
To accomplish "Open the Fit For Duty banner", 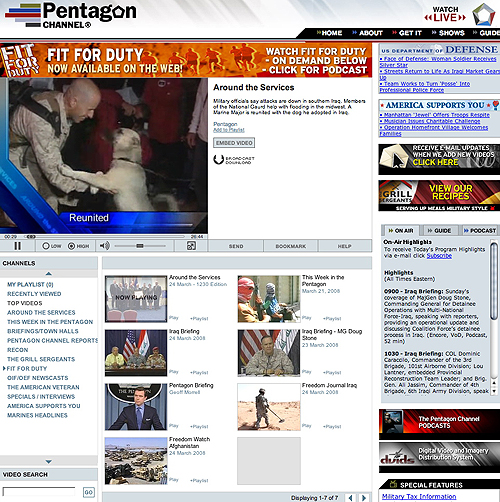I will click(x=186, y=60).
